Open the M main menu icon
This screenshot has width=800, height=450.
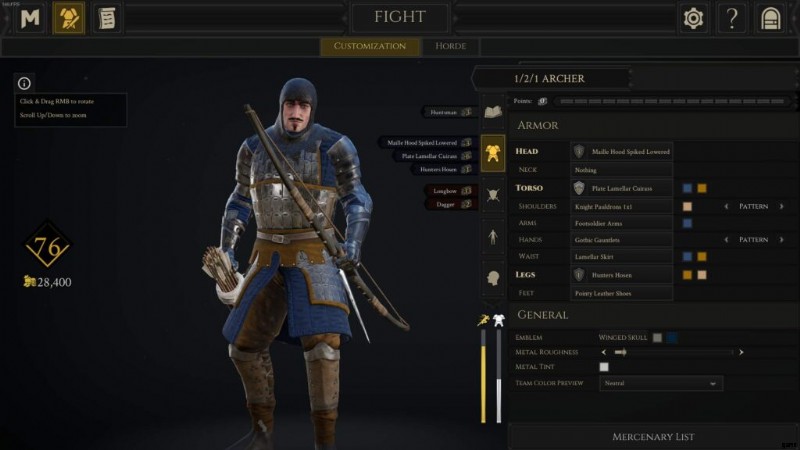(30, 18)
